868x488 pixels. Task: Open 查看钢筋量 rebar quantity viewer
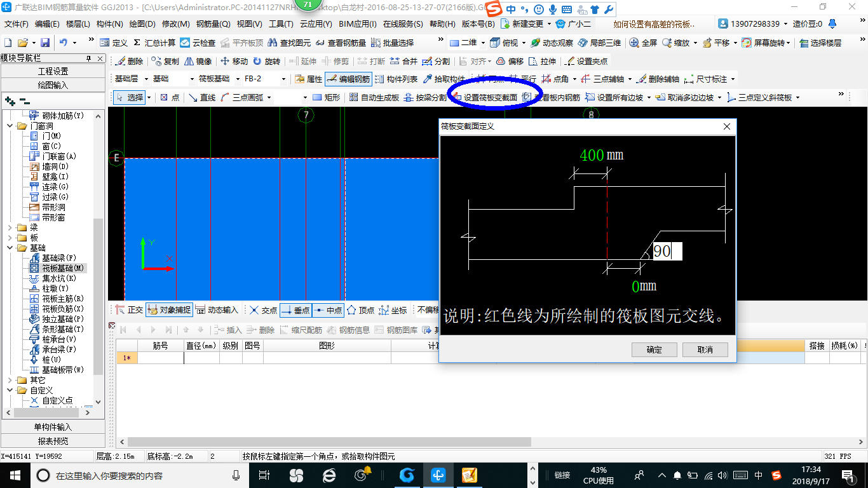point(340,43)
